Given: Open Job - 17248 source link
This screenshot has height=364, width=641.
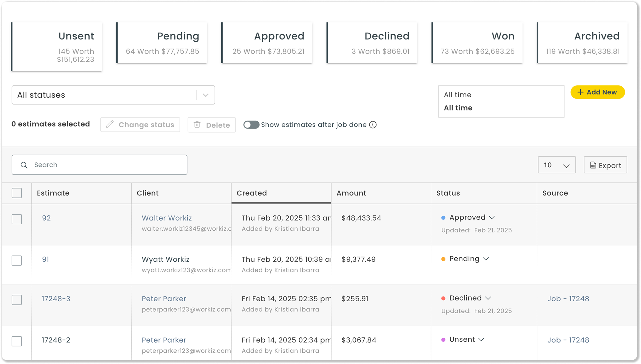Looking at the screenshot, I should (568, 299).
